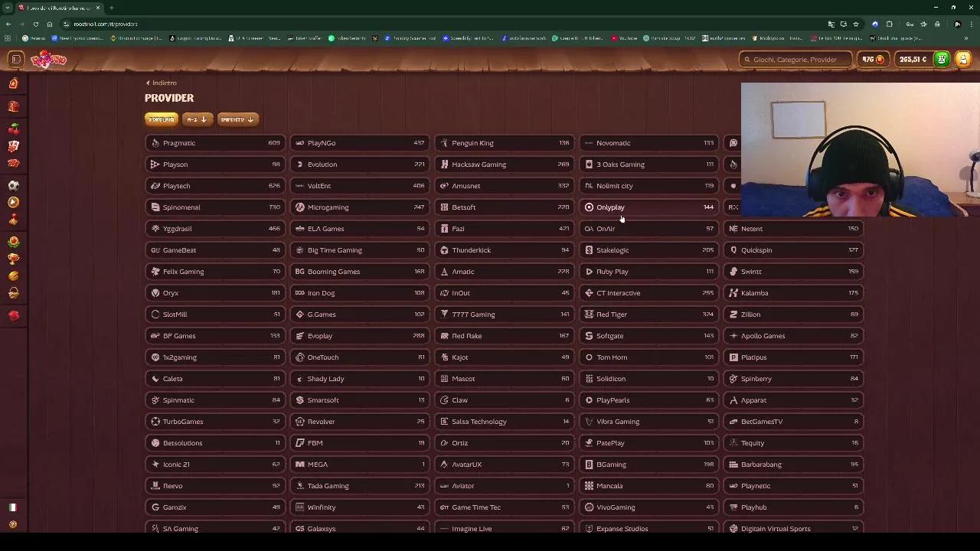The width and height of the screenshot is (980, 551).
Task: Select Apollo Games provider
Action: 793,336
